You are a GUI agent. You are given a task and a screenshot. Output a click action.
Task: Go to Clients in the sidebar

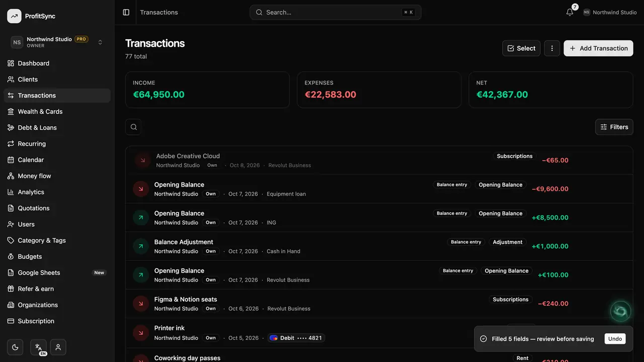pyautogui.click(x=57, y=79)
